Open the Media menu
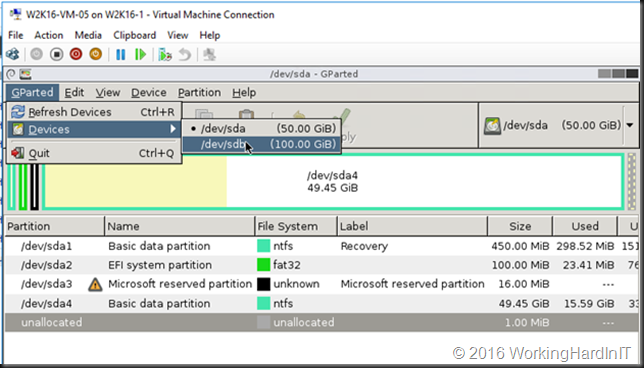 pos(88,35)
